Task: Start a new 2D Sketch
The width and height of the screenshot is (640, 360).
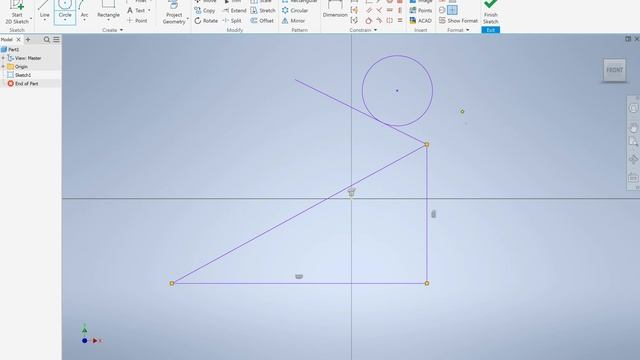Action: coord(17,12)
